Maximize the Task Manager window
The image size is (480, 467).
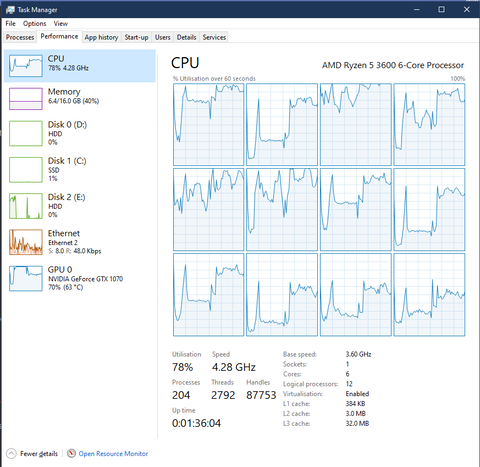point(441,9)
